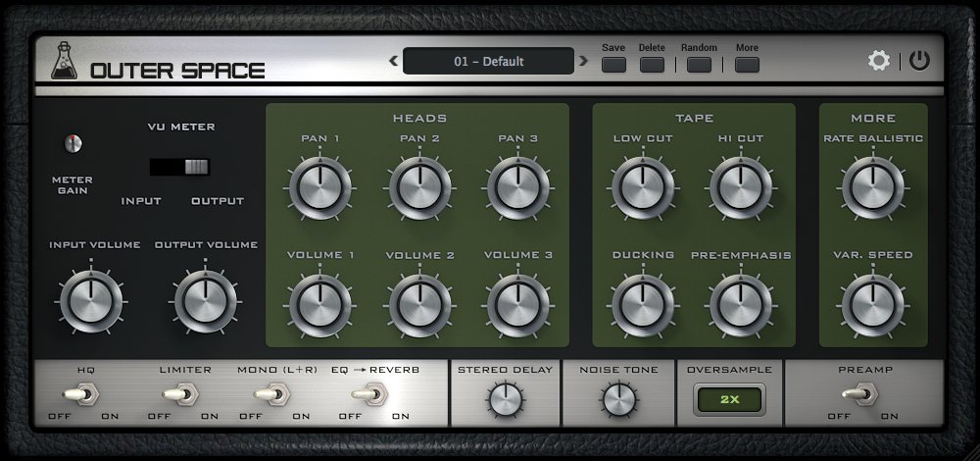Toggle the Limiter switch
This screenshot has height=461, width=980.
181,394
